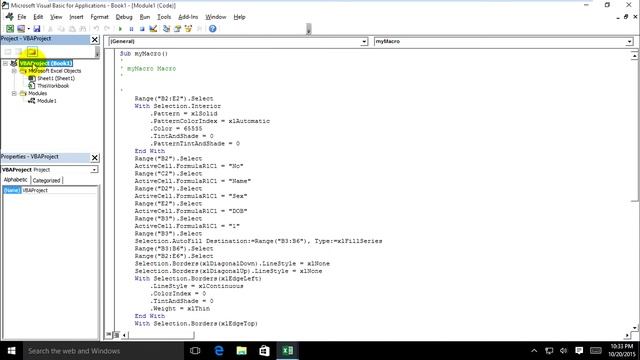The height and width of the screenshot is (360, 640).
Task: Collapse the Modules folder node
Action: [14, 93]
